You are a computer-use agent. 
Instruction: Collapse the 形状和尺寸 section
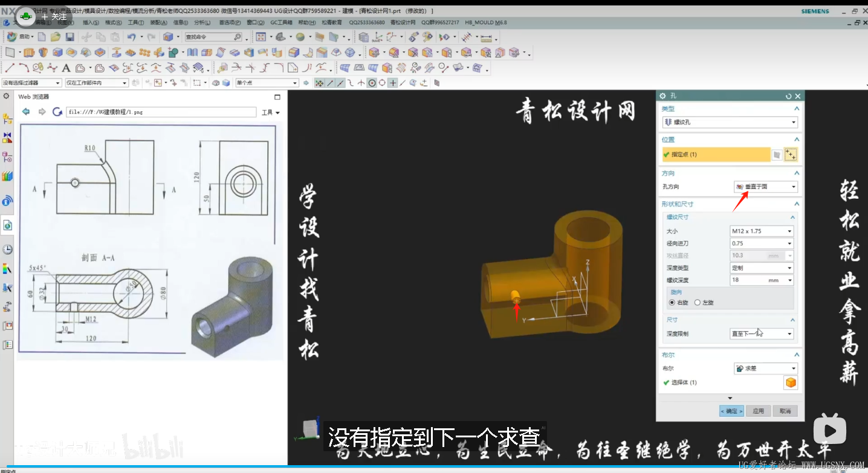(797, 204)
